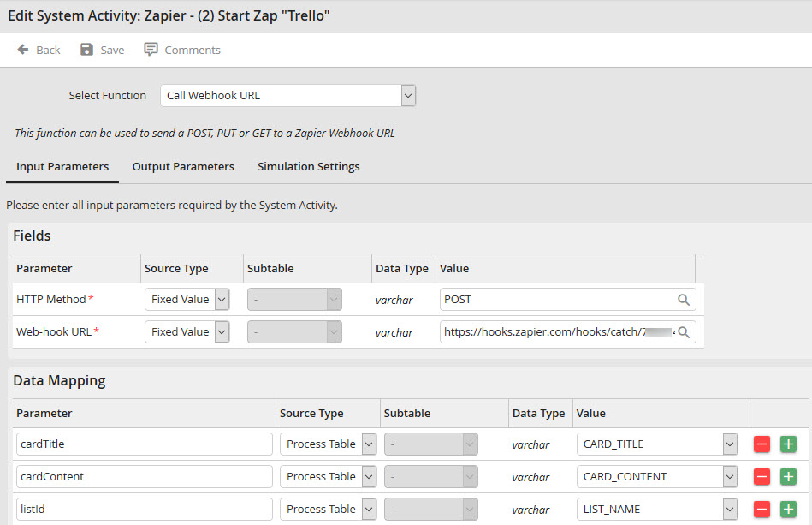Click the search icon in Web-hook URL value
This screenshot has width=812, height=525.
(x=684, y=332)
